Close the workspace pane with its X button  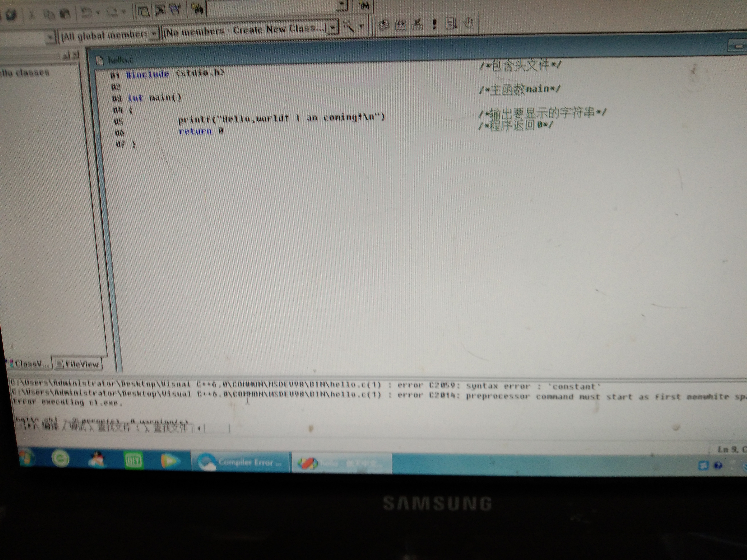(76, 55)
